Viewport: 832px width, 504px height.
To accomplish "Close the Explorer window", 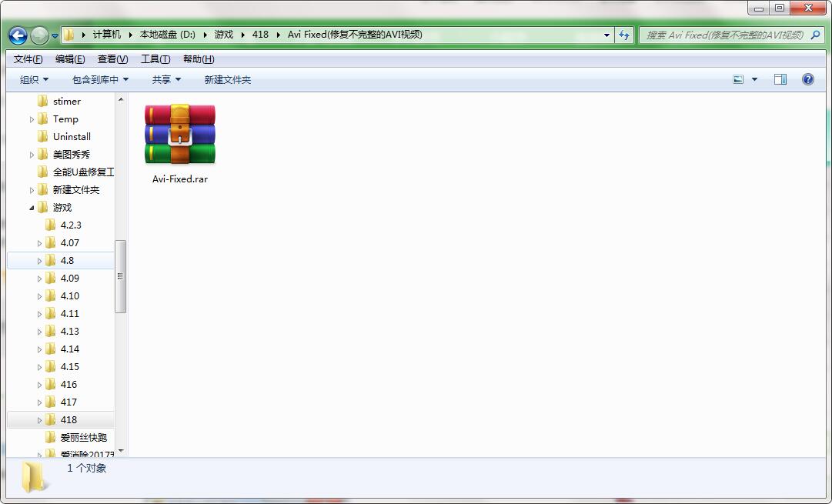I will (x=807, y=8).
